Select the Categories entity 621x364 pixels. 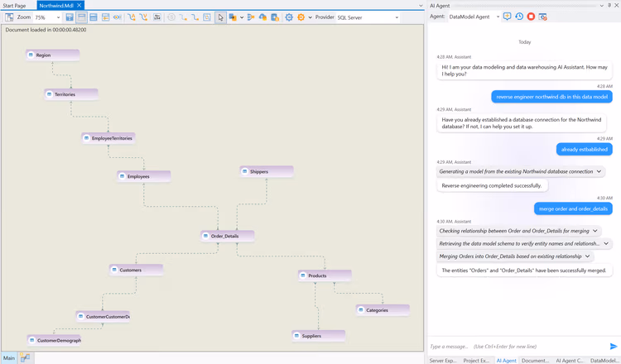(x=383, y=310)
